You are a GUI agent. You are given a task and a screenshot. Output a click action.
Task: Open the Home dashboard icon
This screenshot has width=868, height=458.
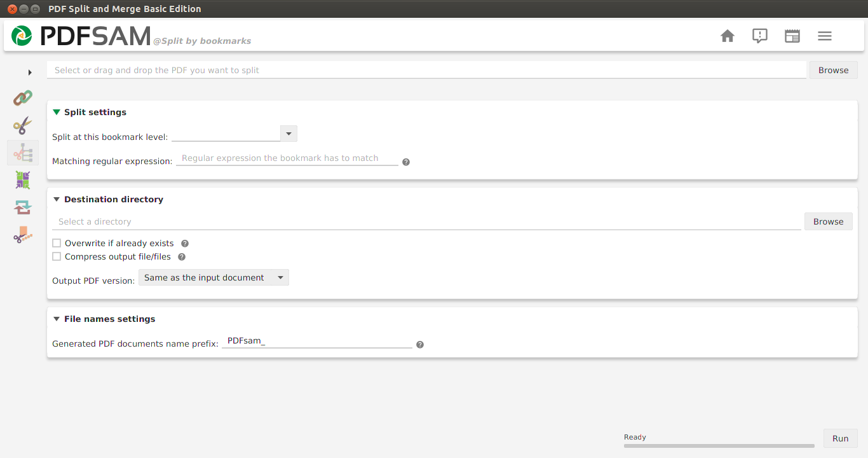728,36
